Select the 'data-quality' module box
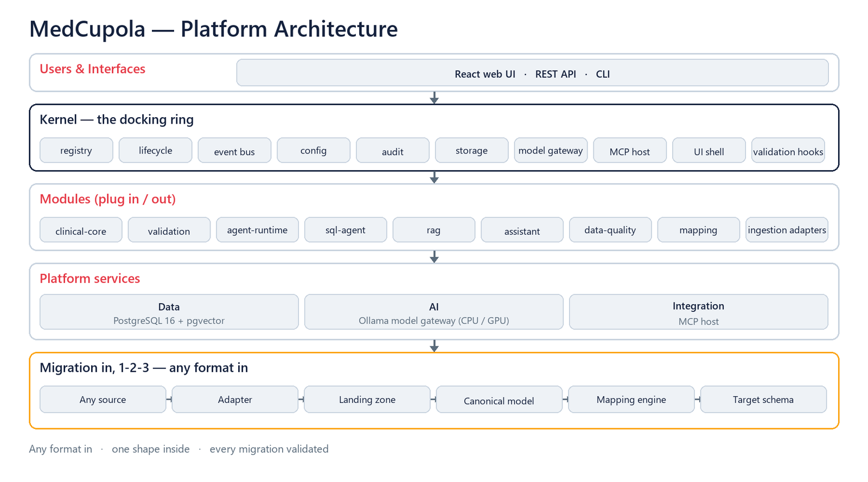868x482 pixels. point(610,230)
